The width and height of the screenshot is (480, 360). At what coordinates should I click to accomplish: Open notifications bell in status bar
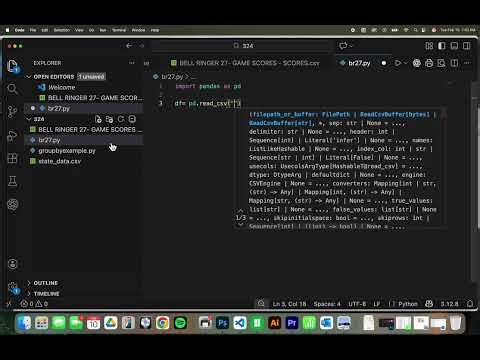(x=470, y=304)
